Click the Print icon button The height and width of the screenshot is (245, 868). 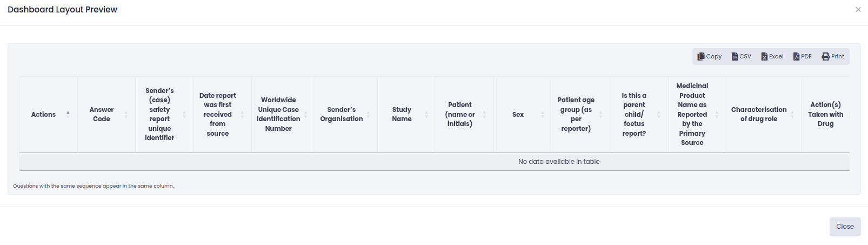(x=826, y=56)
